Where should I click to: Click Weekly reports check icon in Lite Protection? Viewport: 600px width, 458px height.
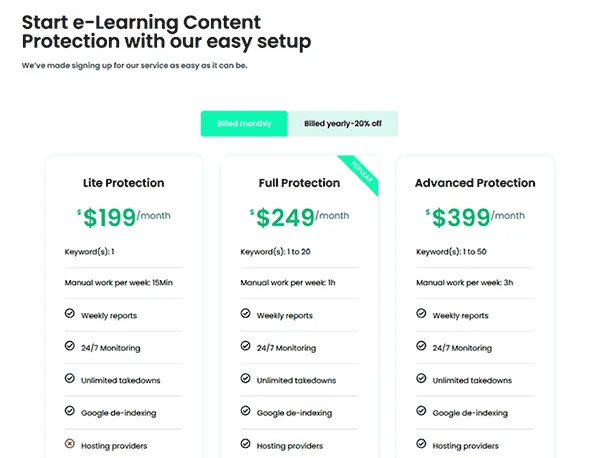(x=70, y=313)
